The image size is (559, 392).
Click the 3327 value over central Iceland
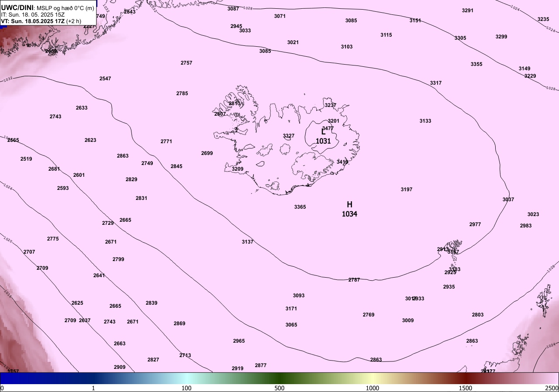pos(289,136)
